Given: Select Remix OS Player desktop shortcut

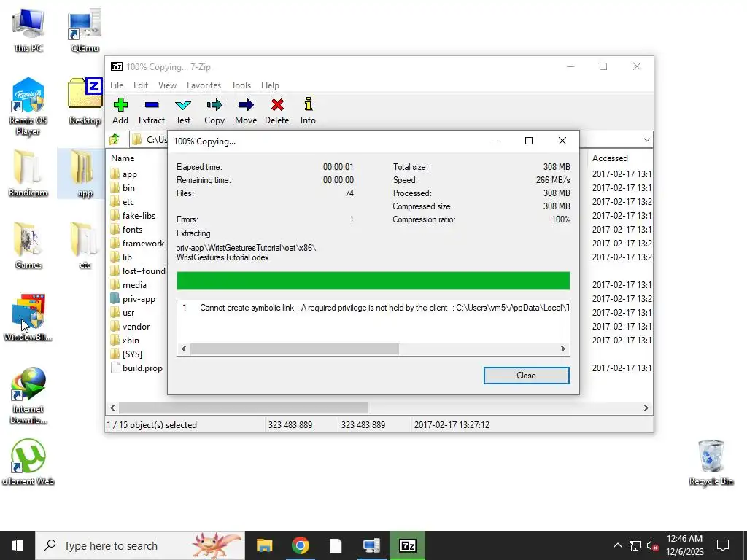Looking at the screenshot, I should pyautogui.click(x=28, y=106).
